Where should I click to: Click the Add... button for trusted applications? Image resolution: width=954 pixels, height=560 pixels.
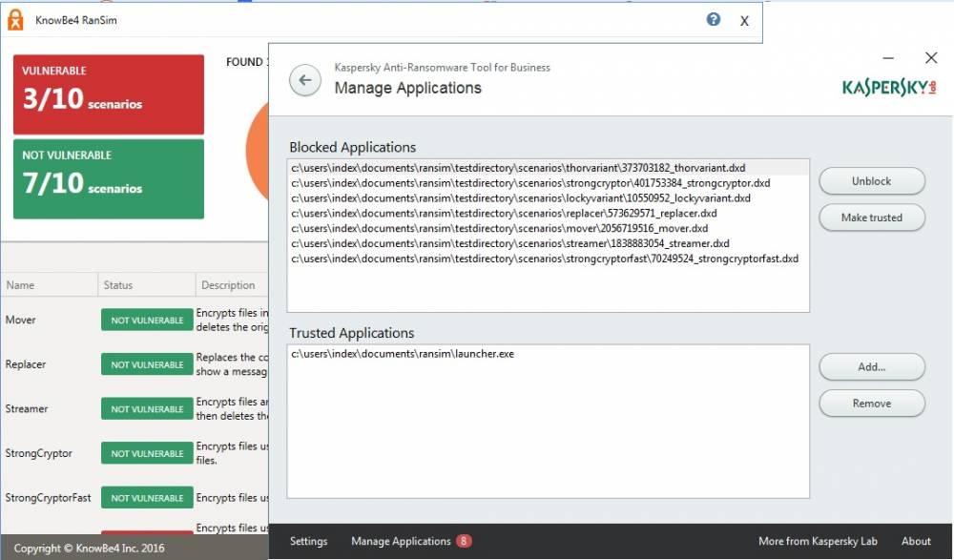872,367
